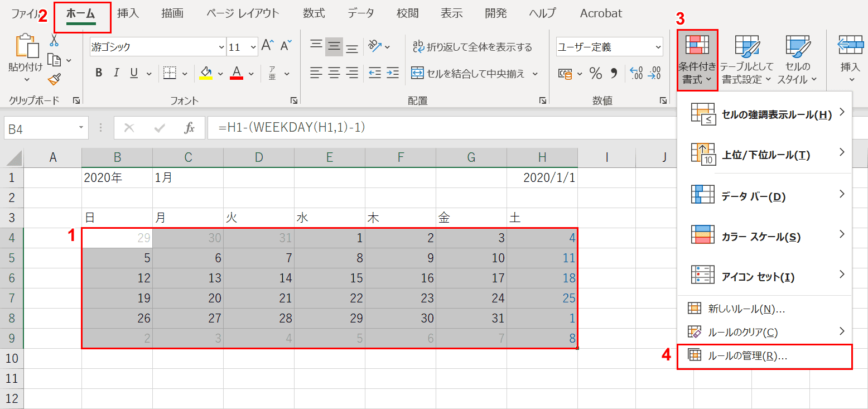The width and height of the screenshot is (868, 409).
Task: Open the ページ レイアウト tab
Action: click(x=243, y=13)
